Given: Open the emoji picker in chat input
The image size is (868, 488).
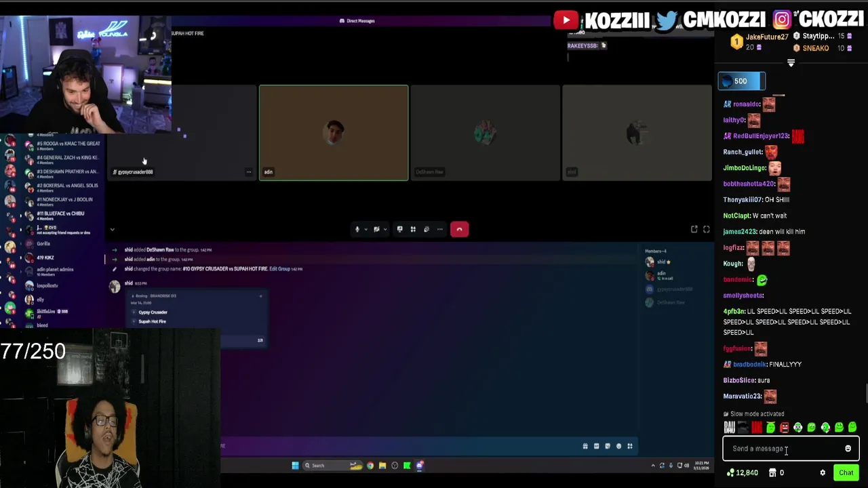Looking at the screenshot, I should coord(848,449).
